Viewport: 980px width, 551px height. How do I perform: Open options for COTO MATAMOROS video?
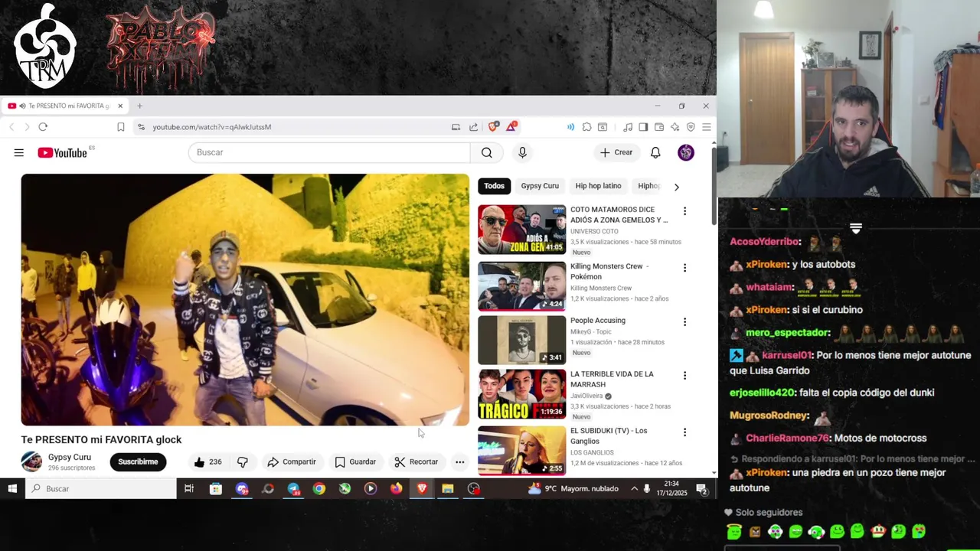point(684,211)
